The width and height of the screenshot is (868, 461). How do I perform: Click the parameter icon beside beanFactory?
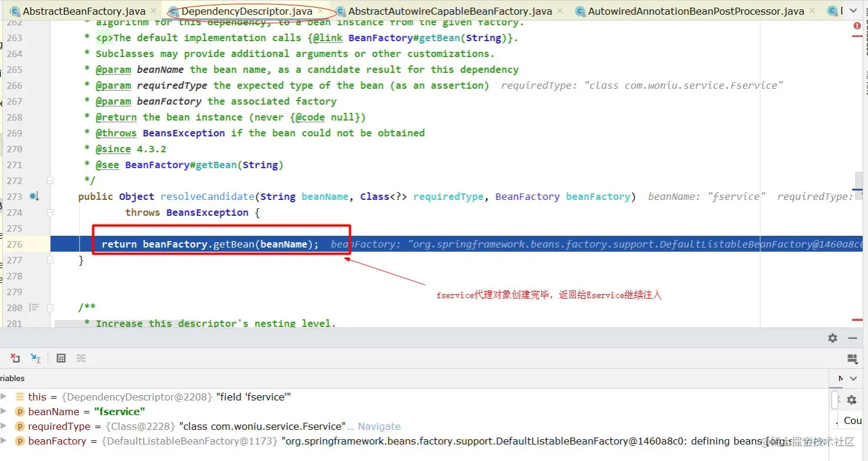tap(19, 441)
